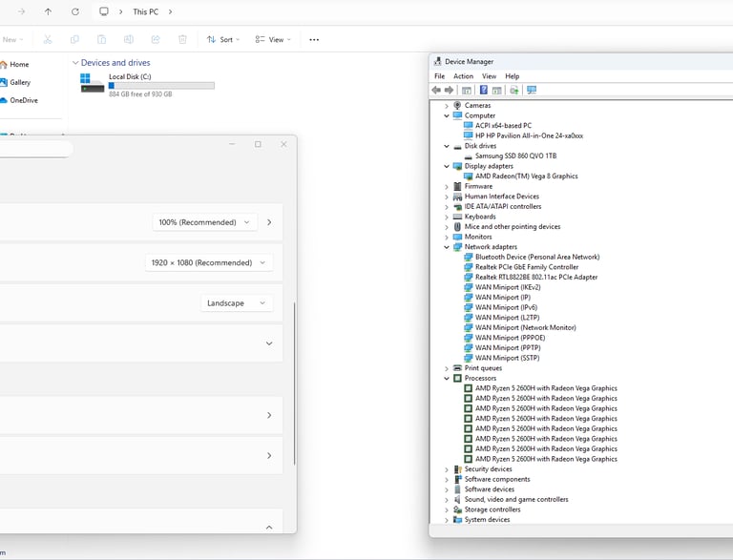Expand the Monitors node
The height and width of the screenshot is (560, 733).
(447, 238)
